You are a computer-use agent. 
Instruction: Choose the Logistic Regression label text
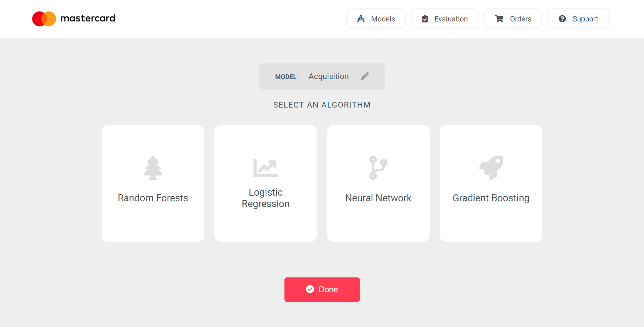click(266, 198)
